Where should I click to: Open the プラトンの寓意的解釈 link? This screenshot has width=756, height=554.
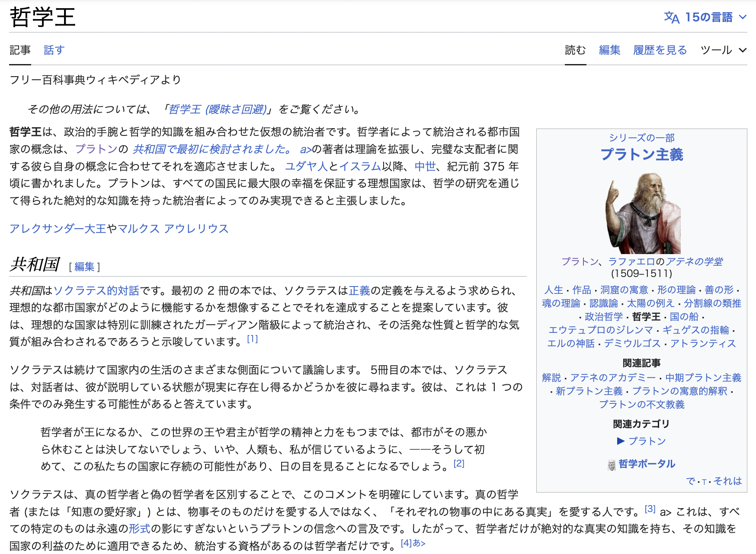coord(680,391)
